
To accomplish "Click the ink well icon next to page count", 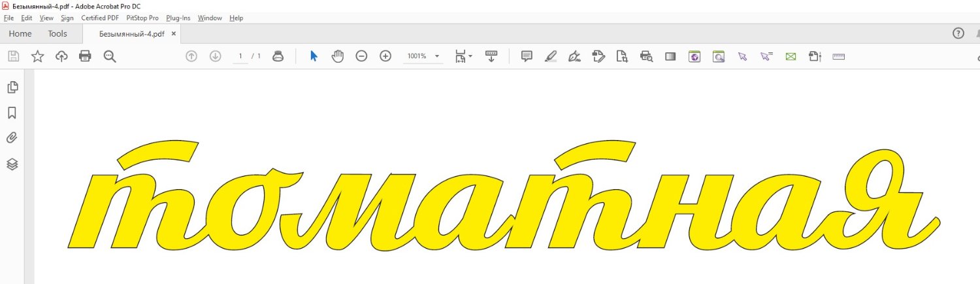I will click(x=278, y=56).
